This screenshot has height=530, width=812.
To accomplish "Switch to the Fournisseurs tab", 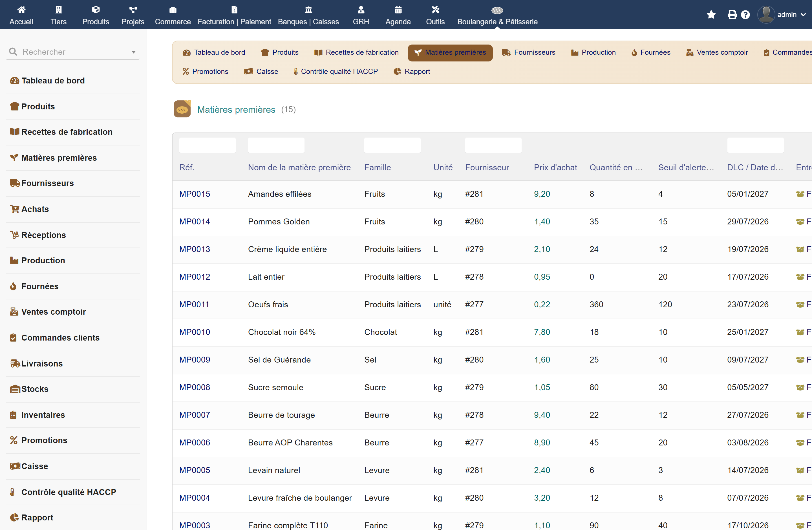I will tap(528, 52).
